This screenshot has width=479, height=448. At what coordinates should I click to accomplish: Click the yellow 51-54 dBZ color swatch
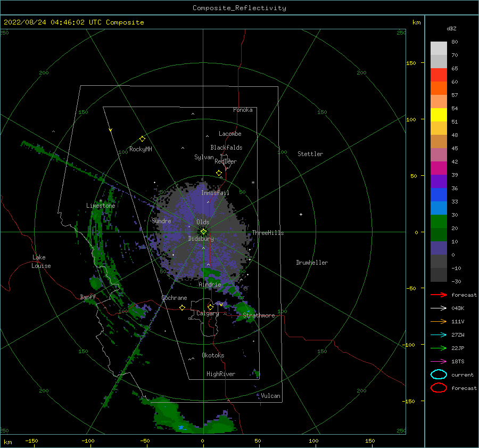[x=439, y=115]
